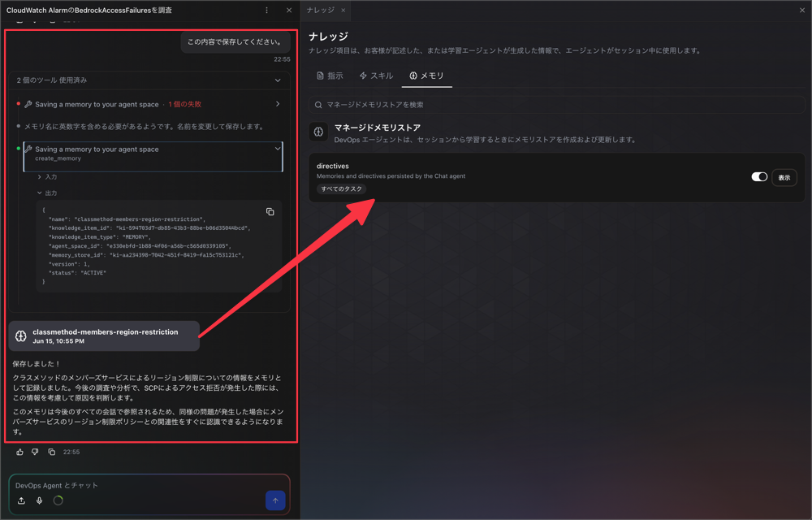Focus the DevOps Agent chat input
This screenshot has width=812, height=520.
pyautogui.click(x=149, y=485)
